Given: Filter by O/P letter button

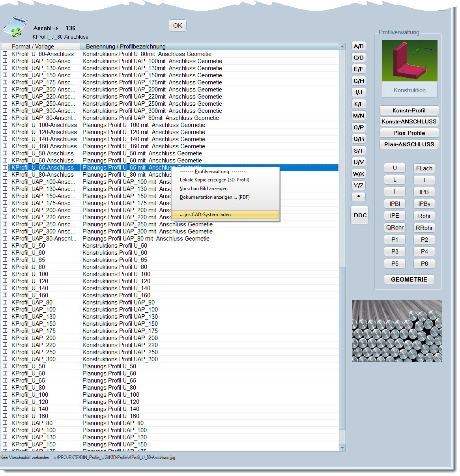Looking at the screenshot, I should (359, 127).
